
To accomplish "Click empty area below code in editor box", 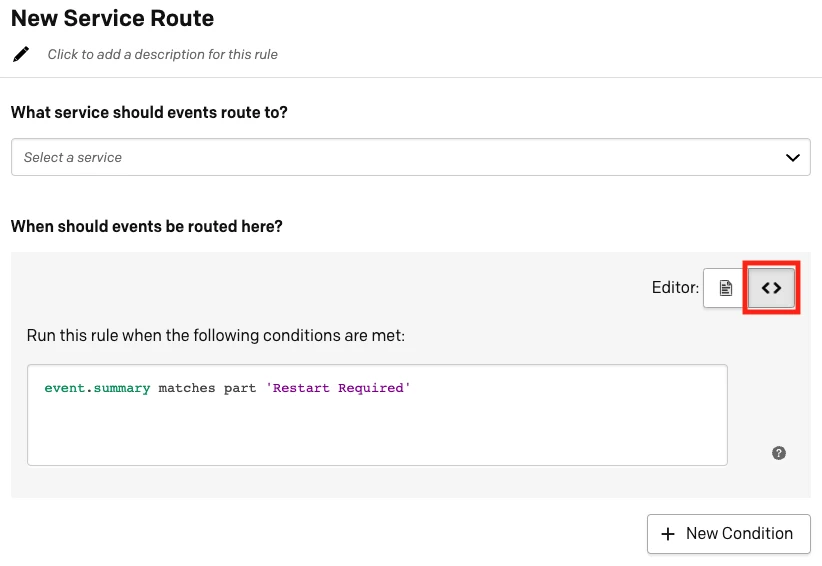I will point(377,432).
